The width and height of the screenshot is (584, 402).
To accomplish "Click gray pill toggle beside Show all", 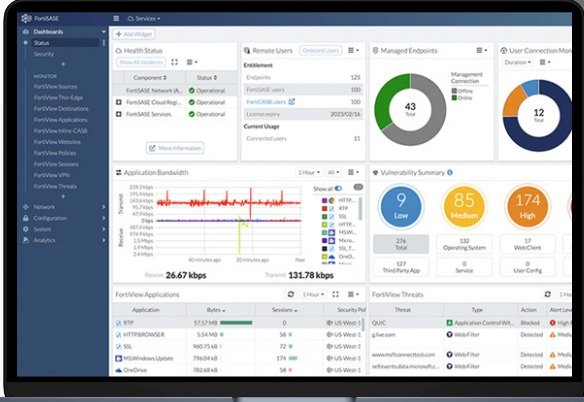I will pos(358,187).
